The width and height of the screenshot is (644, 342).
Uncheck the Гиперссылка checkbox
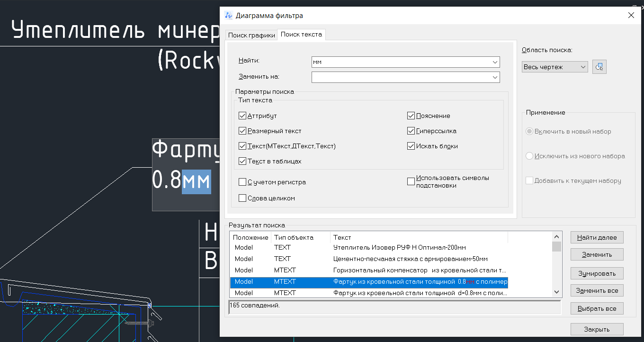coord(411,131)
